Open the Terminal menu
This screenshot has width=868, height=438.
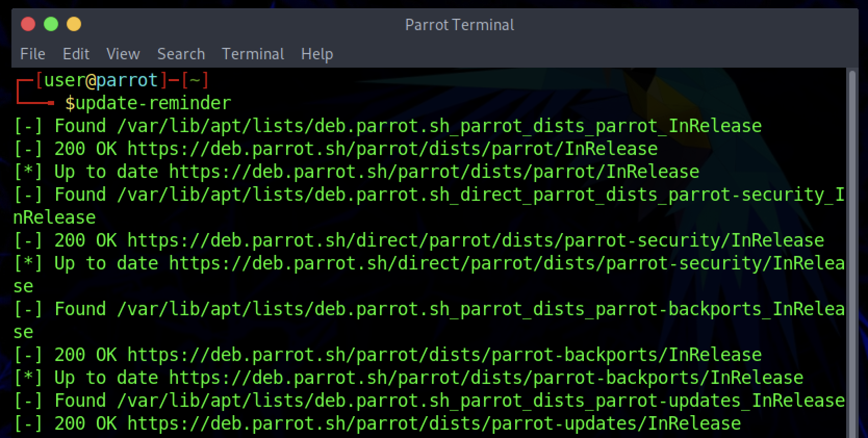tap(253, 54)
